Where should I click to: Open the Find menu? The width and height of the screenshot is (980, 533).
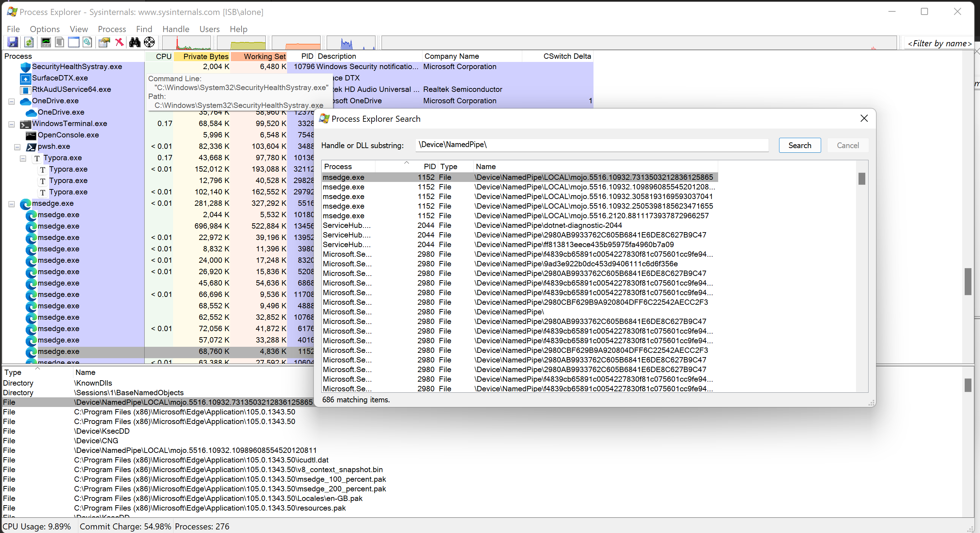(x=144, y=29)
